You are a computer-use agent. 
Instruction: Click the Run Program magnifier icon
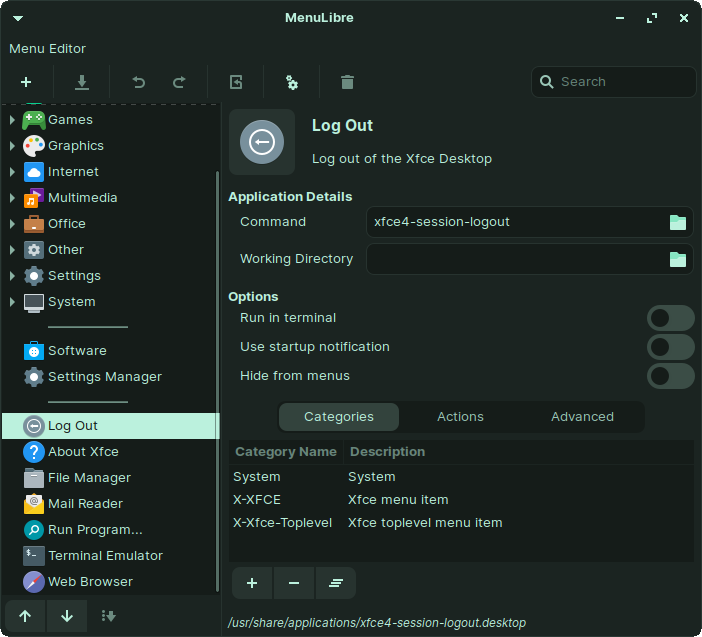point(34,530)
